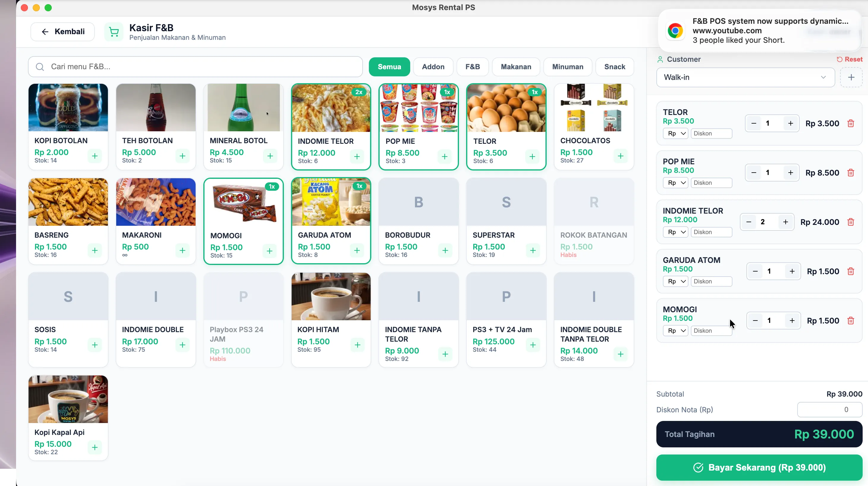Add CHOCOLATOS to the order

tap(620, 156)
